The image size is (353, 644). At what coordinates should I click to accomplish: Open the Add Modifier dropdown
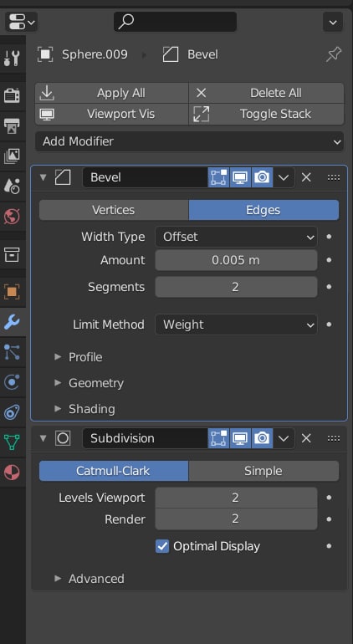click(x=189, y=141)
